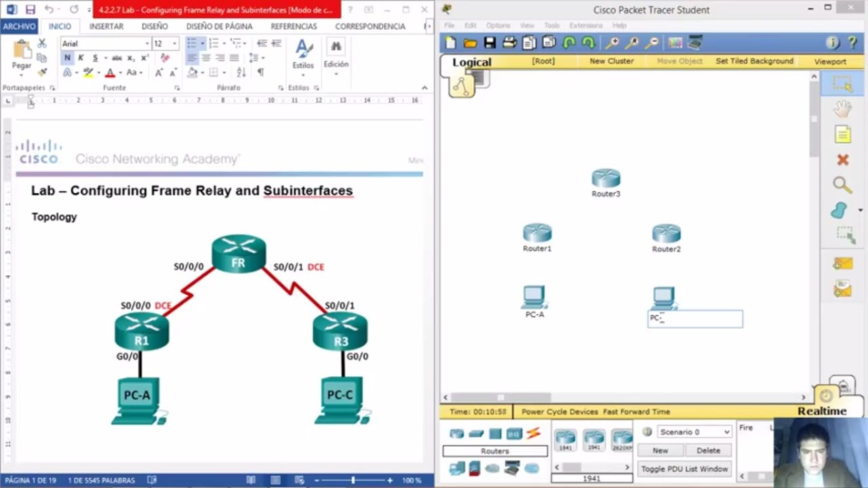Justify text in Word
This screenshot has height=488, width=868.
click(x=234, y=58)
